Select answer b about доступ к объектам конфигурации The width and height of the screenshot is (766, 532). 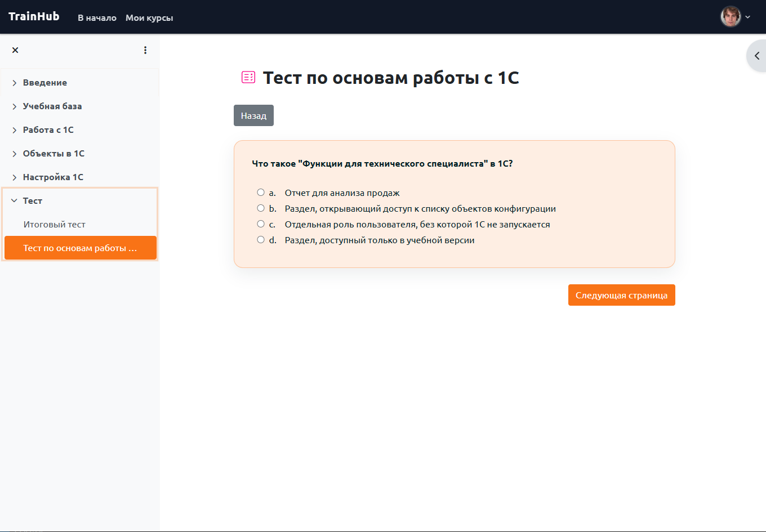261,208
